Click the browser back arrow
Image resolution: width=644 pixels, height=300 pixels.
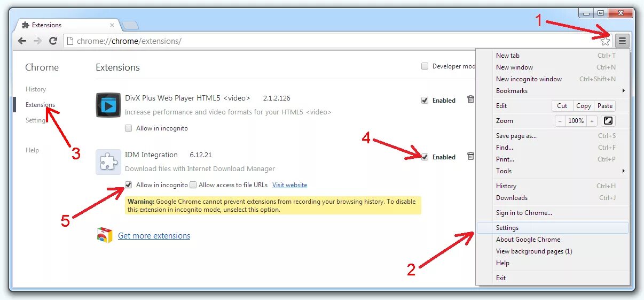pyautogui.click(x=22, y=41)
